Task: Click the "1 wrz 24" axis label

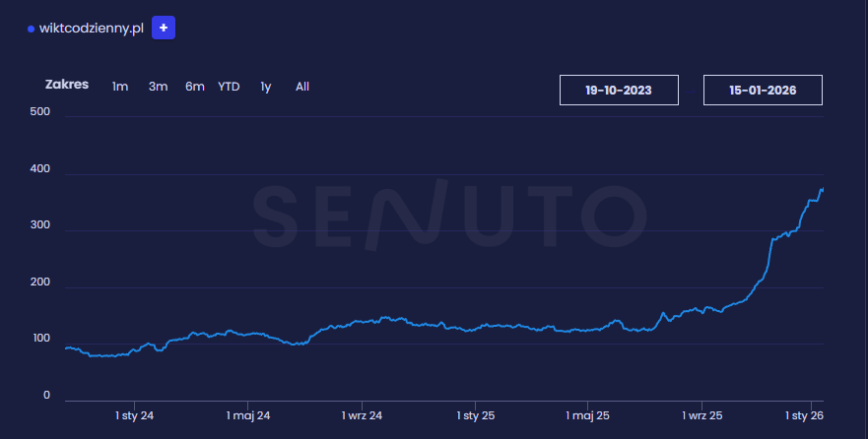Action: pos(363,416)
